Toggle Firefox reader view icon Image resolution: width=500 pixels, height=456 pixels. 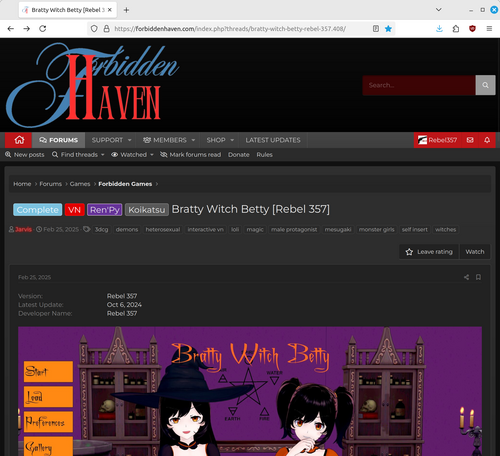pyautogui.click(x=376, y=29)
